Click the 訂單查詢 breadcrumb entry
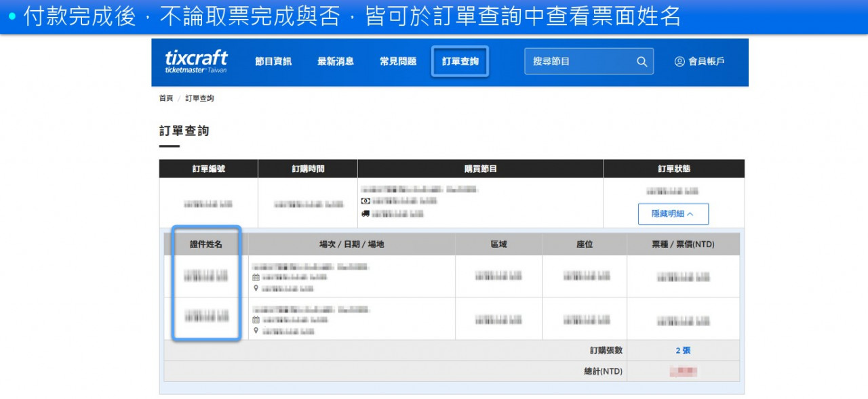This screenshot has height=399, width=868. click(x=200, y=98)
